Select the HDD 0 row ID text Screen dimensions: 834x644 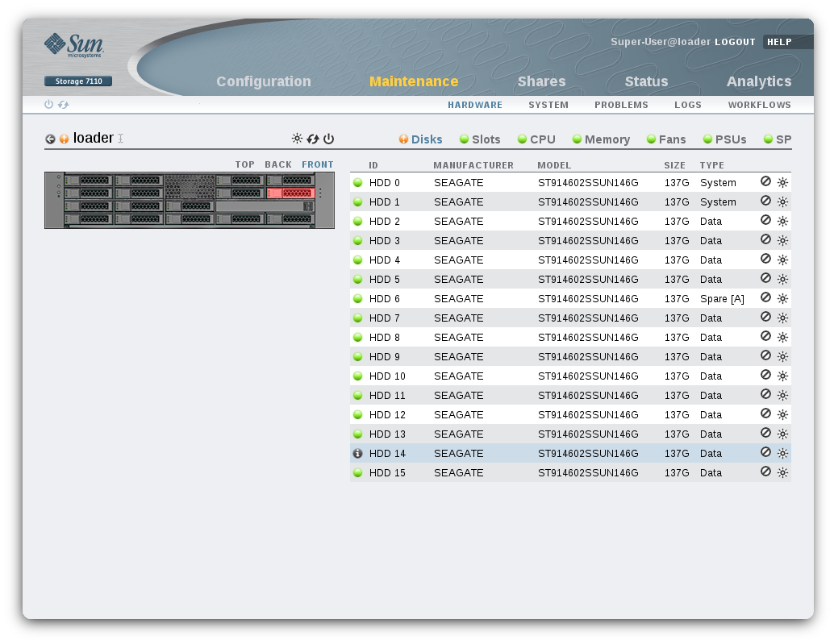(x=385, y=183)
